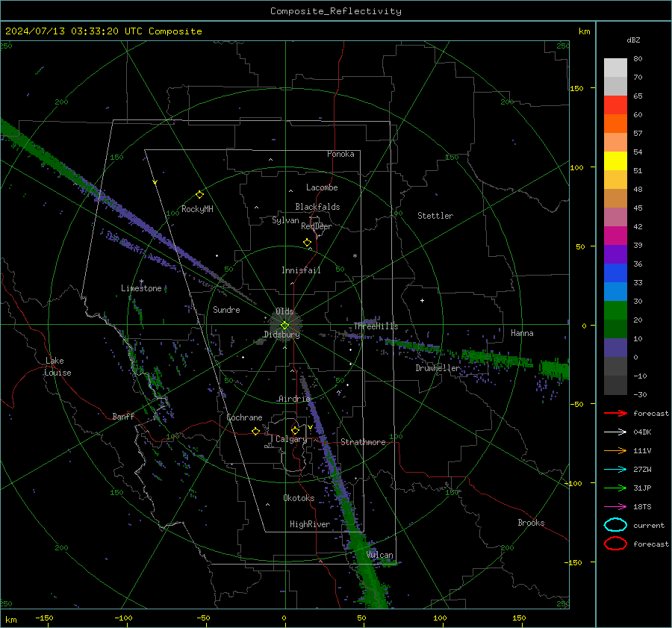Click the magenta 18TS arrow icon
Image resolution: width=672 pixels, height=628 pixels.
[615, 507]
